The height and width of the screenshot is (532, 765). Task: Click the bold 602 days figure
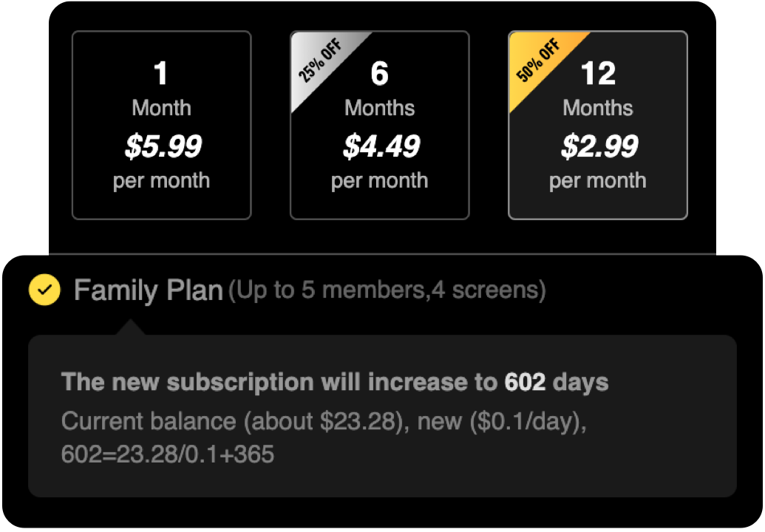pyautogui.click(x=525, y=382)
